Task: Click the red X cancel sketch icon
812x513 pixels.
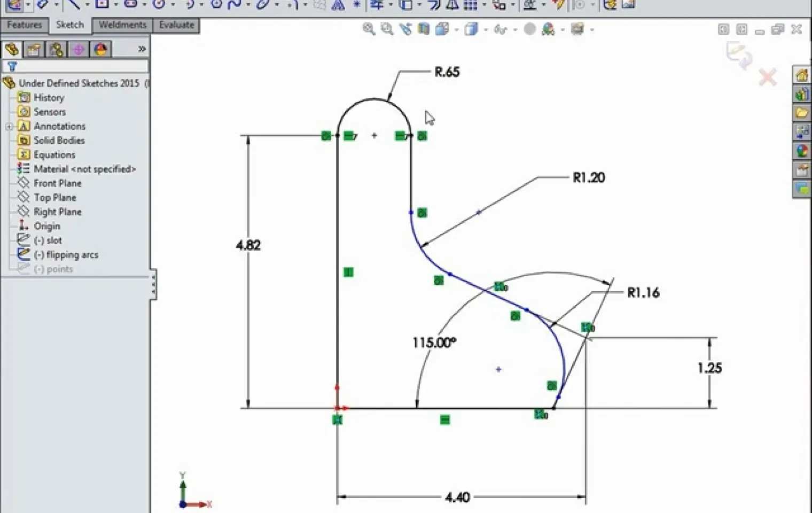Action: [x=768, y=78]
